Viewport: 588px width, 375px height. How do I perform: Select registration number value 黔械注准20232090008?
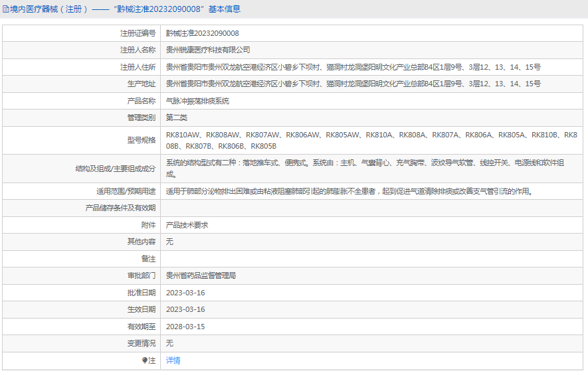click(203, 33)
